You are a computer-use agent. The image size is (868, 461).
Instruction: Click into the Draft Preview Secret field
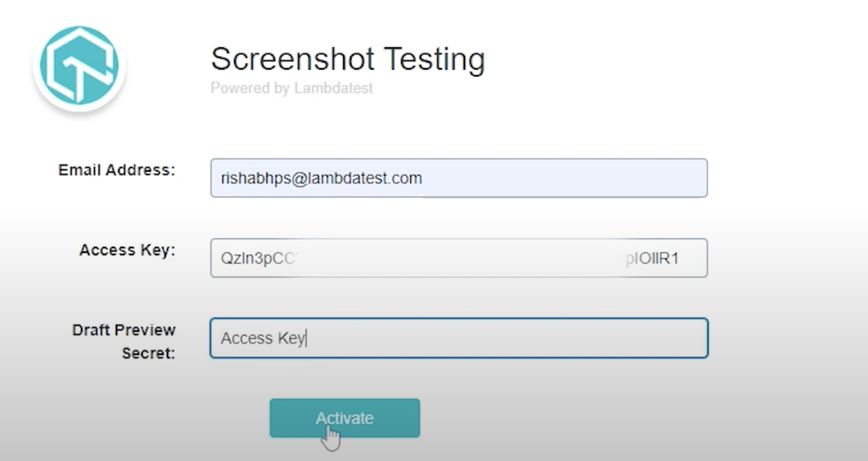point(459,338)
